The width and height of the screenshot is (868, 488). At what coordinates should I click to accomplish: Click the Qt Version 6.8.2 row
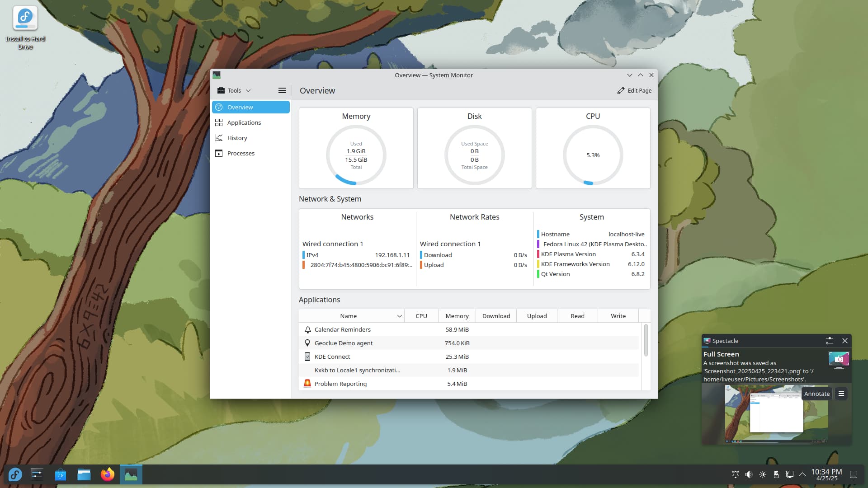(591, 274)
